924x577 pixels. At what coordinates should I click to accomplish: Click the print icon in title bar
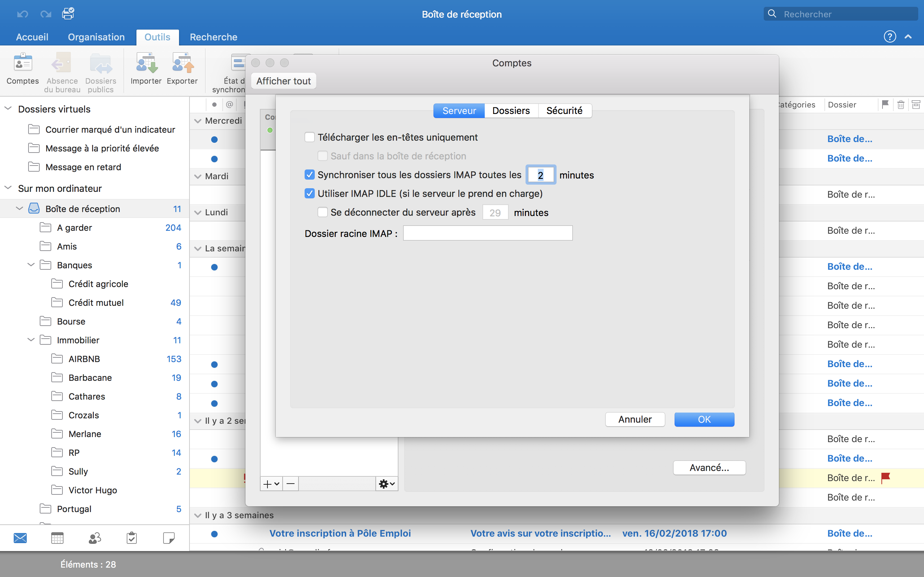(x=68, y=14)
